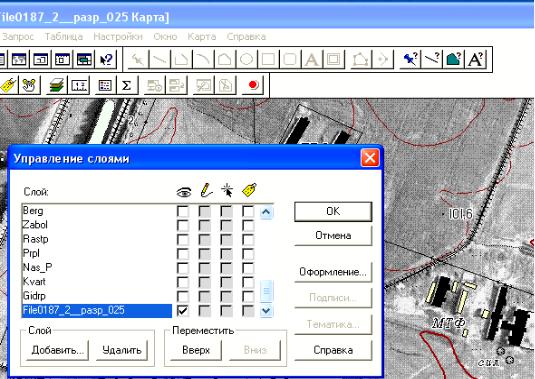
Task: Select the Add Node tool
Action: 383,60
